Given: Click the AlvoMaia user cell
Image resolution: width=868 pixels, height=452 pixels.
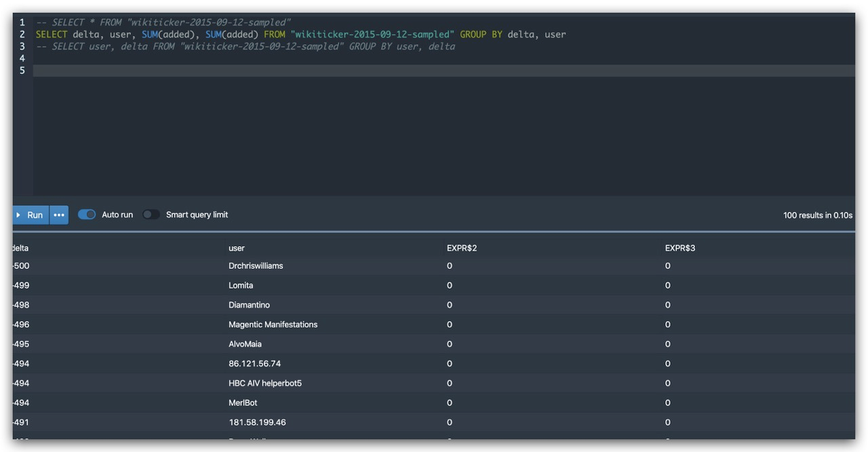Looking at the screenshot, I should pos(245,344).
